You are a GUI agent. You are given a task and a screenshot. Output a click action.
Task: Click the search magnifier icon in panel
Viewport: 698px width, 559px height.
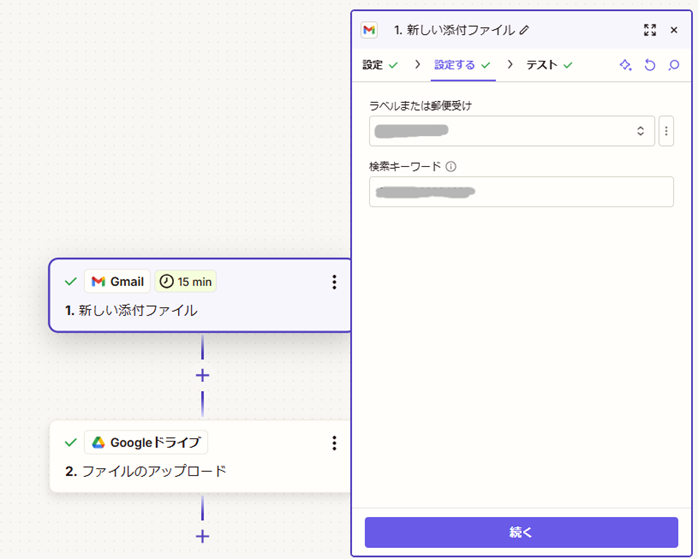point(674,65)
